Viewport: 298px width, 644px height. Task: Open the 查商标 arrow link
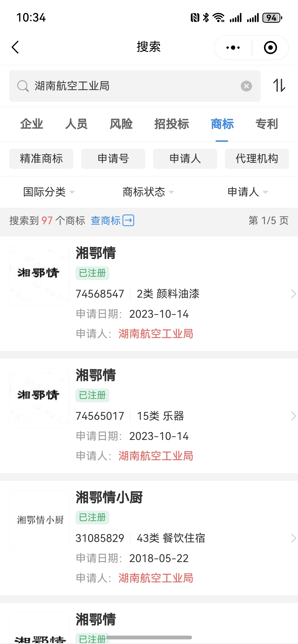coord(112,220)
